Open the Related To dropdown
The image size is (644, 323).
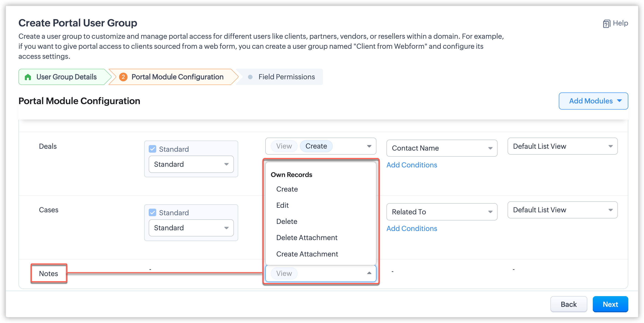(442, 212)
